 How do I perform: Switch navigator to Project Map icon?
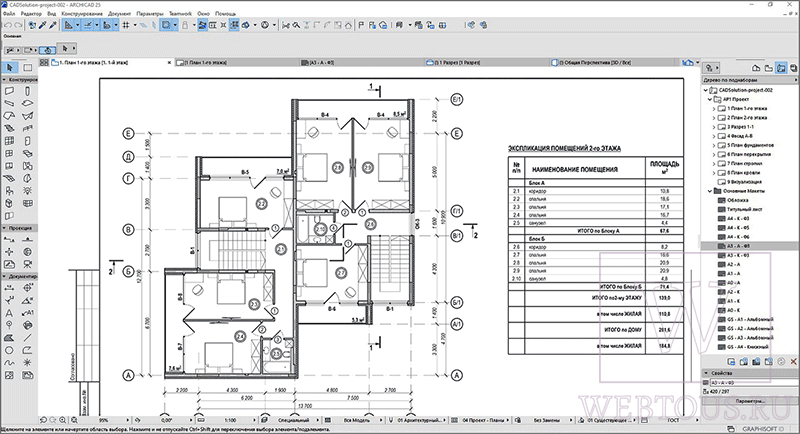pos(756,68)
